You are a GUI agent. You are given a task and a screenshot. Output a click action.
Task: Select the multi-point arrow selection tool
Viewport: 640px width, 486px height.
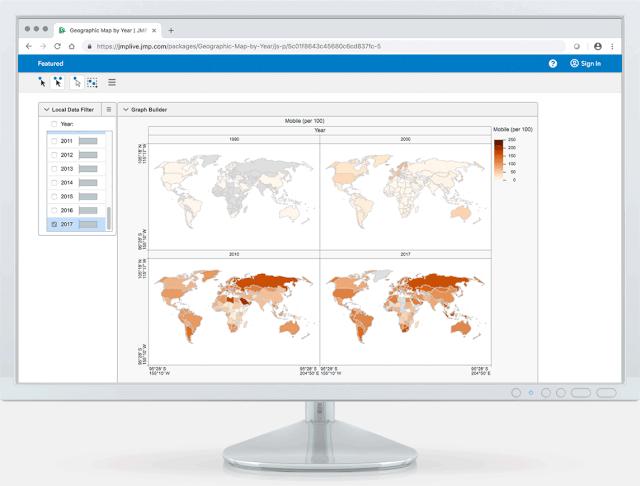click(x=58, y=82)
